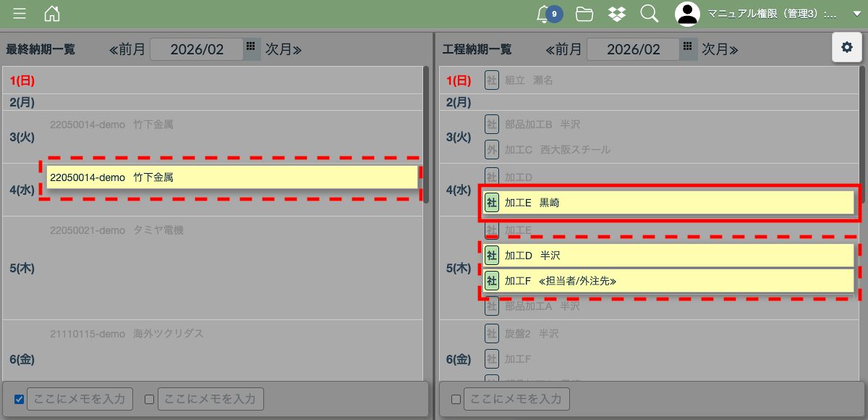Click the search magnifier icon
Screen dimensions: 868x420
pyautogui.click(x=650, y=14)
